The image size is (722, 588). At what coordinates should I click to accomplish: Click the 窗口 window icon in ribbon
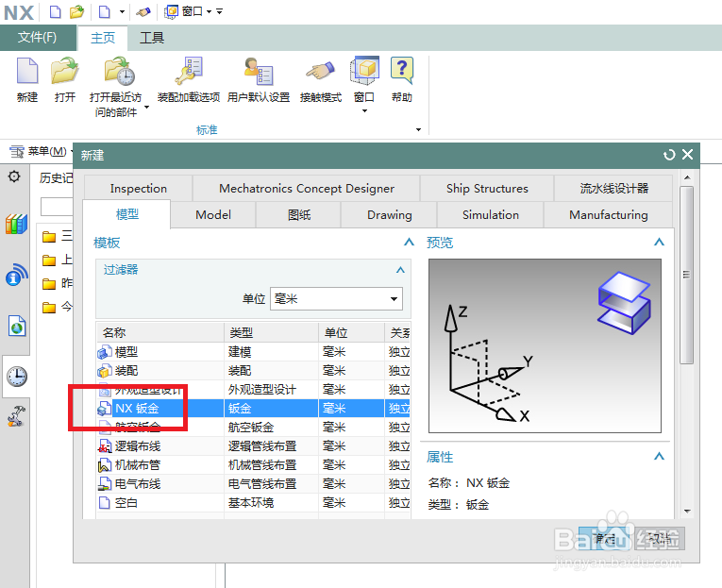coord(364,71)
